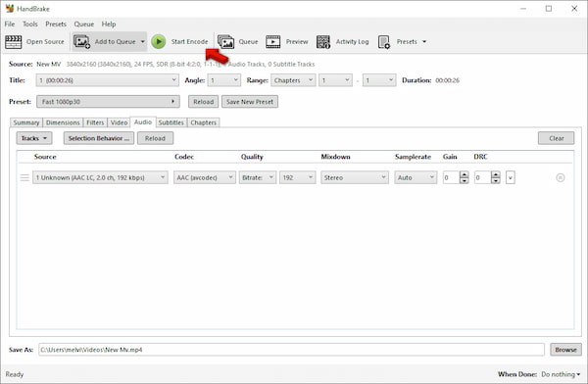Screen dimensions: 588x384
Task: Open the 192 bitrate dropdown
Action: [x=297, y=177]
